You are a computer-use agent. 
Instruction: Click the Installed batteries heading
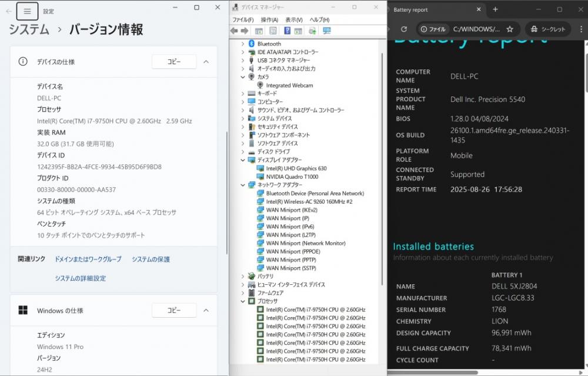(433, 246)
